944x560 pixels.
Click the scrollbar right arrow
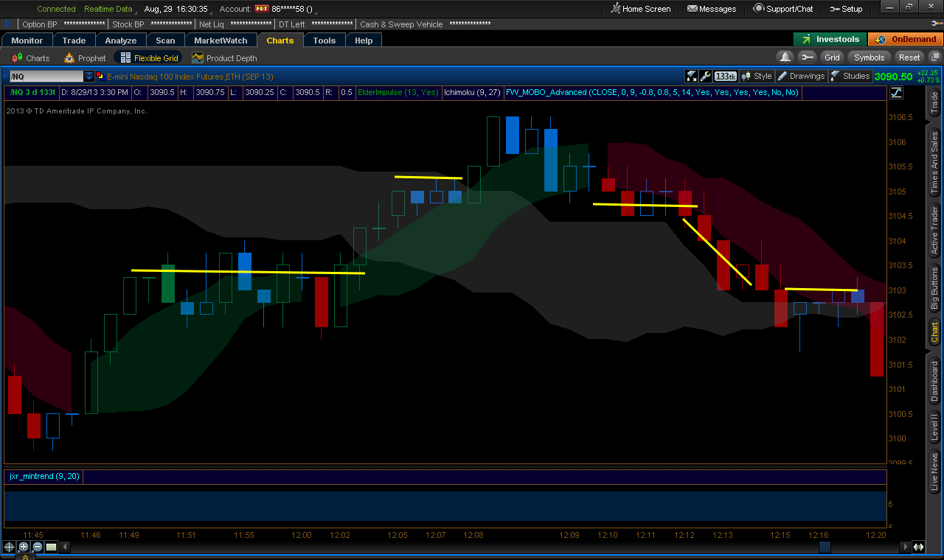(906, 547)
